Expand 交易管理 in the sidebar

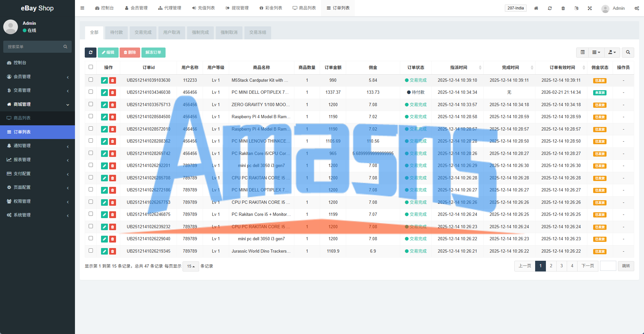click(37, 90)
